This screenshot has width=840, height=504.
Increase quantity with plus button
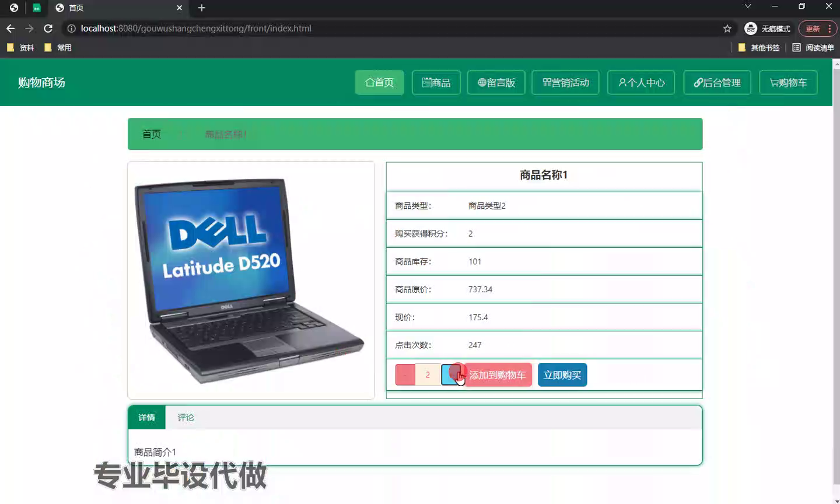451,375
